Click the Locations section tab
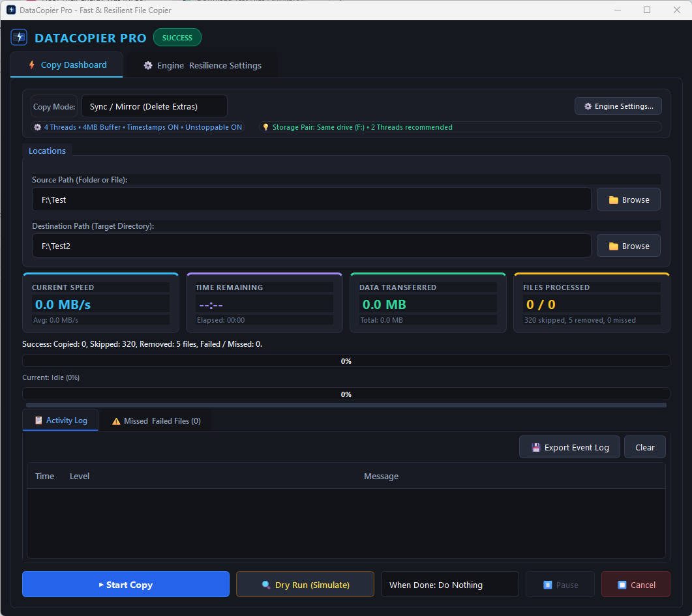The height and width of the screenshot is (616, 692). (x=47, y=151)
